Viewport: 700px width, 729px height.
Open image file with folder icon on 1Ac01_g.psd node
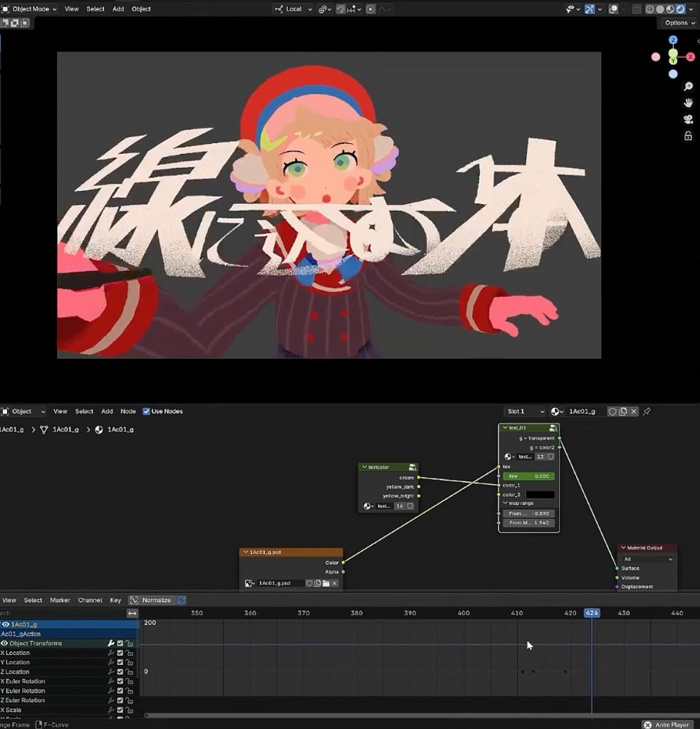[325, 583]
